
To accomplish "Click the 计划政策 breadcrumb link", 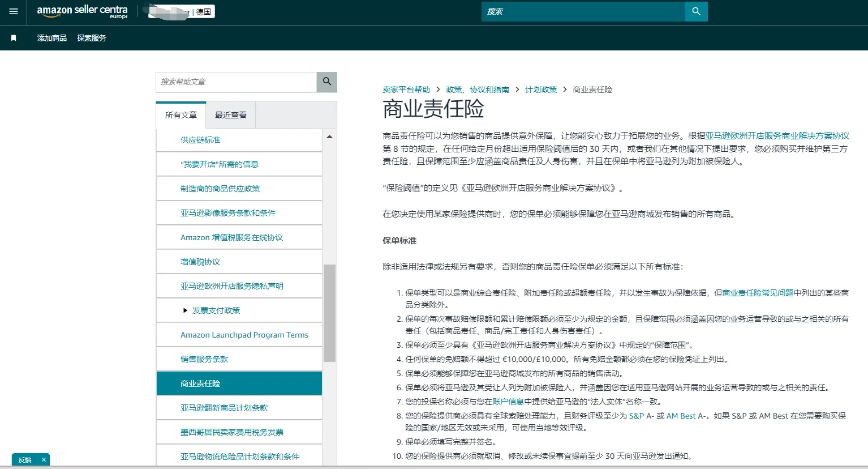I will 541,89.
